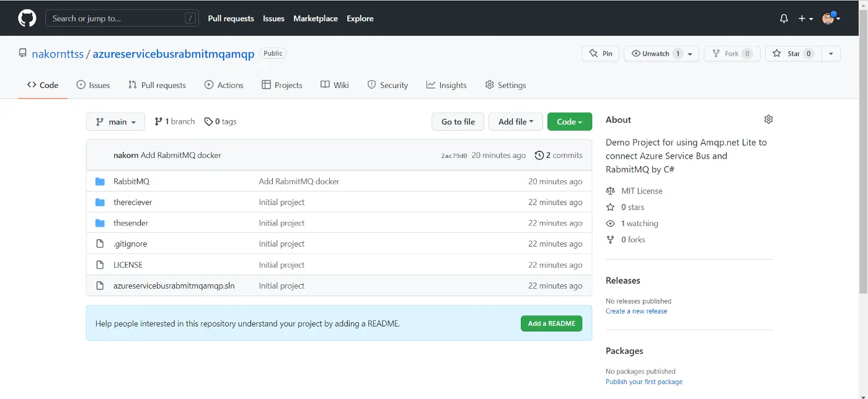The width and height of the screenshot is (868, 399).
Task: Go to Explore
Action: [x=360, y=19]
